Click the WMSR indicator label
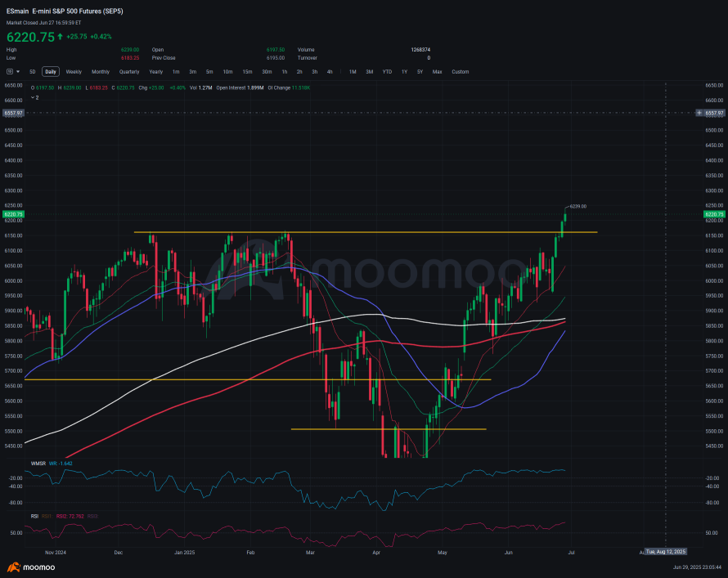The image size is (728, 578). pyautogui.click(x=38, y=463)
